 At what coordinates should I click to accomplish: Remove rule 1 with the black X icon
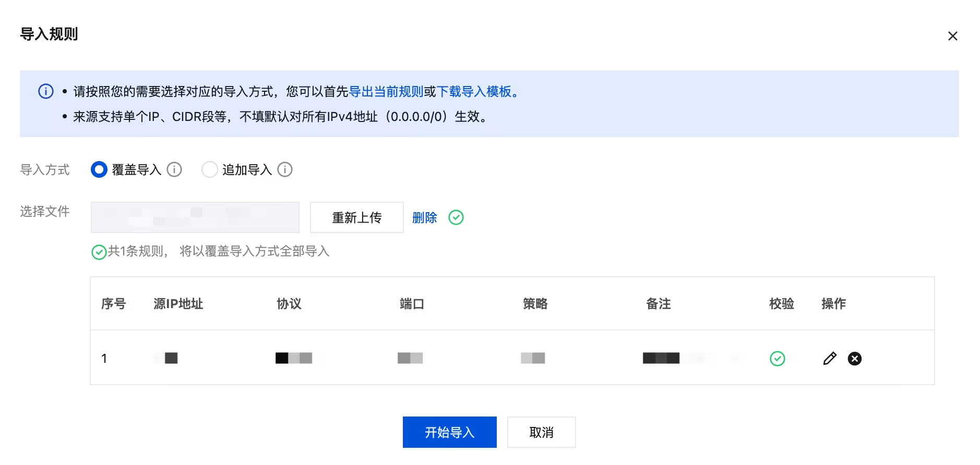pyautogui.click(x=855, y=359)
